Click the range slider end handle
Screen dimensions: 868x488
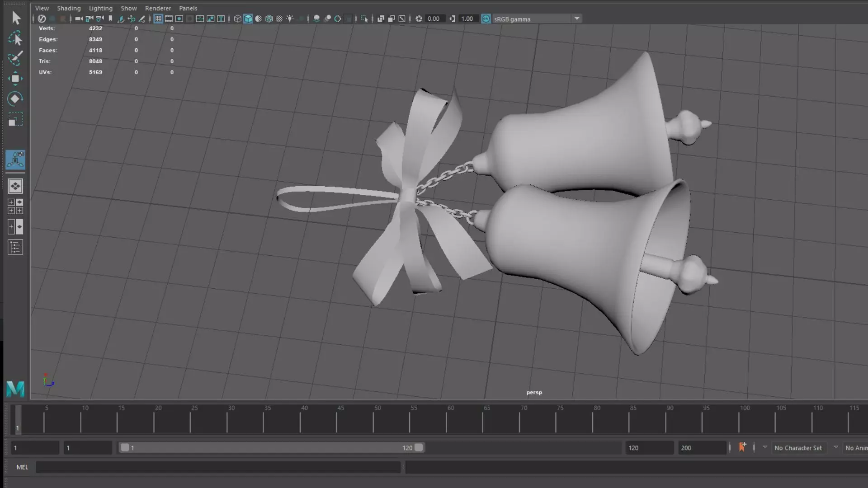pos(419,447)
